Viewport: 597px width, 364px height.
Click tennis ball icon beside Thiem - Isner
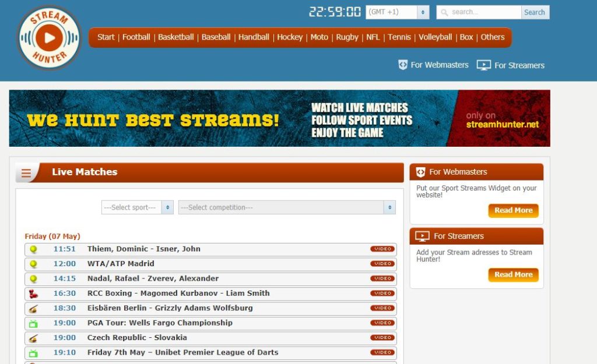tap(33, 249)
